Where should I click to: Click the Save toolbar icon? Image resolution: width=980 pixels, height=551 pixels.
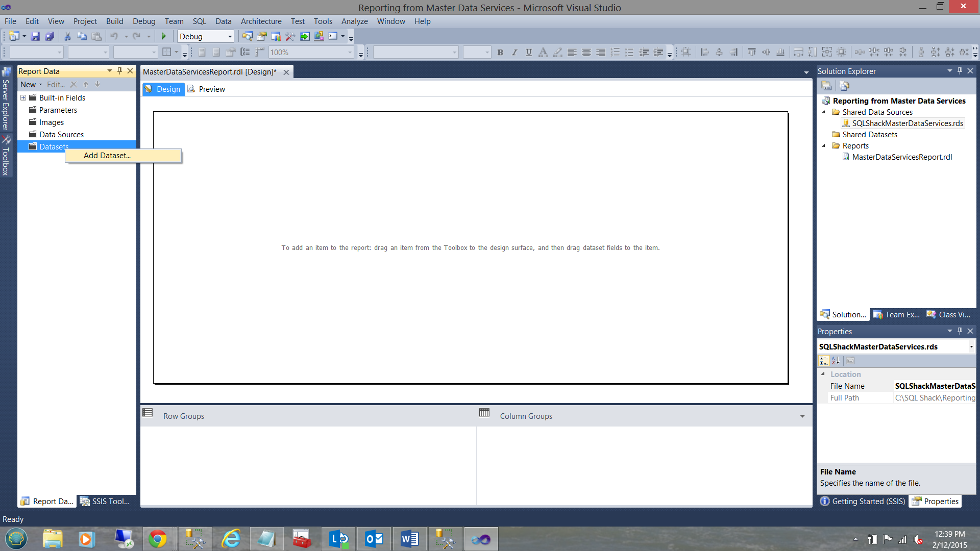(x=35, y=36)
